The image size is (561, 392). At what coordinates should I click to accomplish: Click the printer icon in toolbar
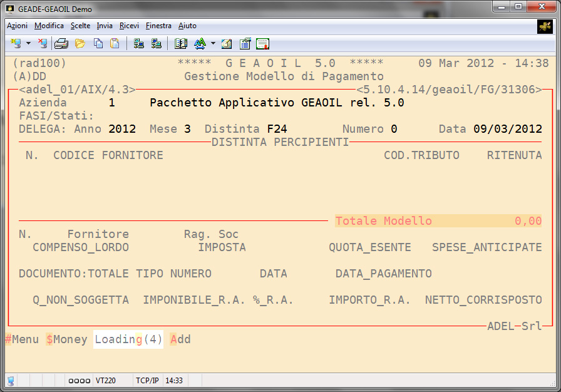pyautogui.click(x=61, y=44)
